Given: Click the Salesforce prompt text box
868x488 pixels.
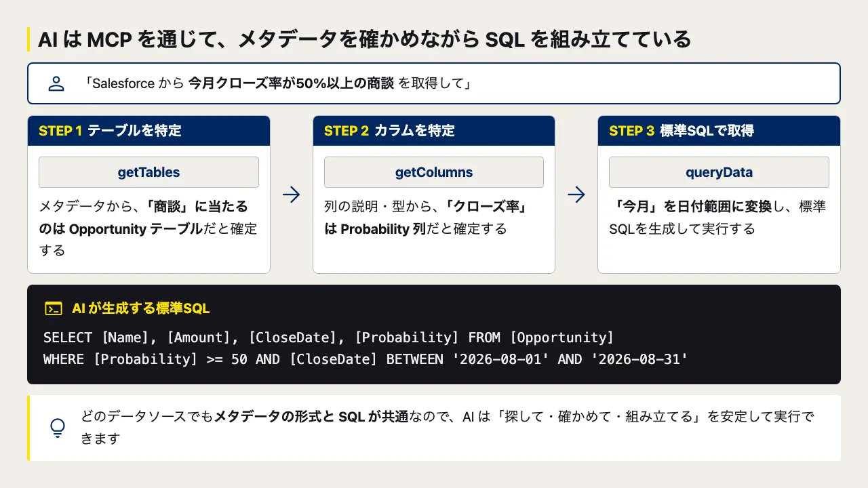Looking at the screenshot, I should click(434, 83).
